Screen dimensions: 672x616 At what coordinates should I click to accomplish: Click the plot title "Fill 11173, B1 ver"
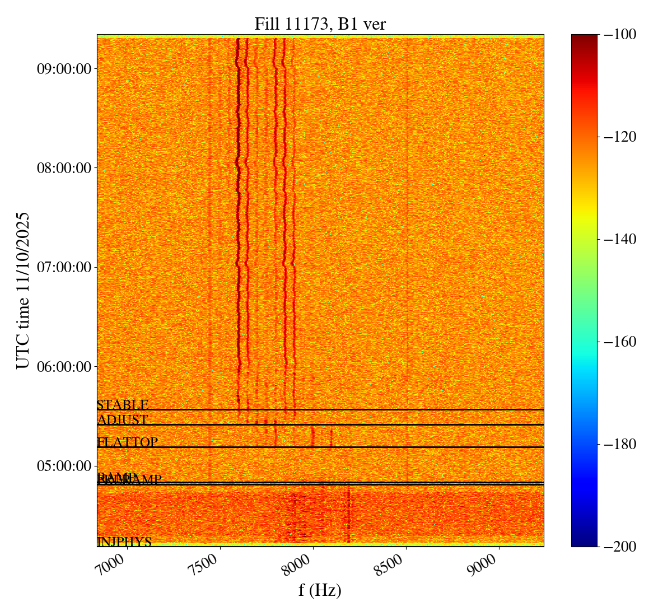320,24
